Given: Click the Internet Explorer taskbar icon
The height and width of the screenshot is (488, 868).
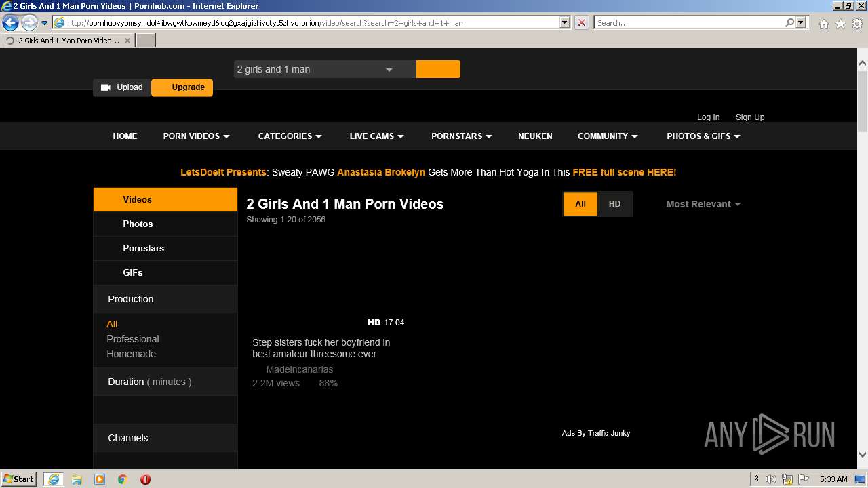Looking at the screenshot, I should coord(53,479).
